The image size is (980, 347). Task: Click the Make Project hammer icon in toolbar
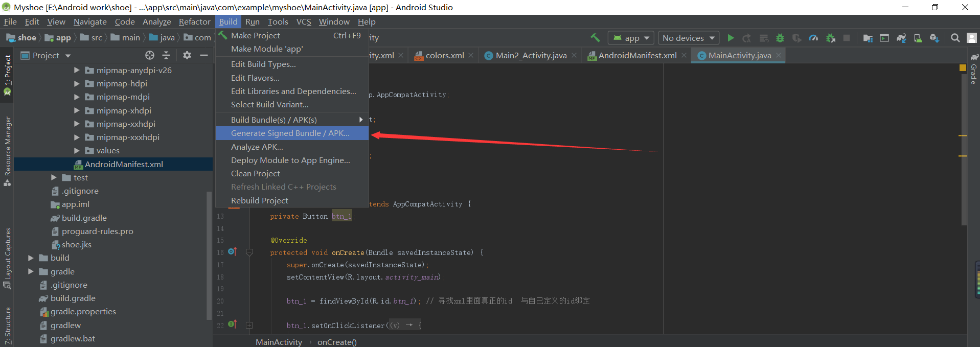[595, 38]
